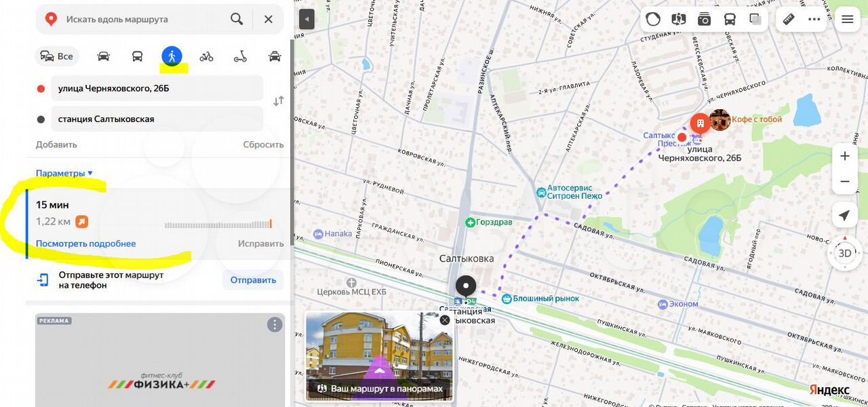Open the photo layer camera icon
The image size is (868, 407).
705,19
